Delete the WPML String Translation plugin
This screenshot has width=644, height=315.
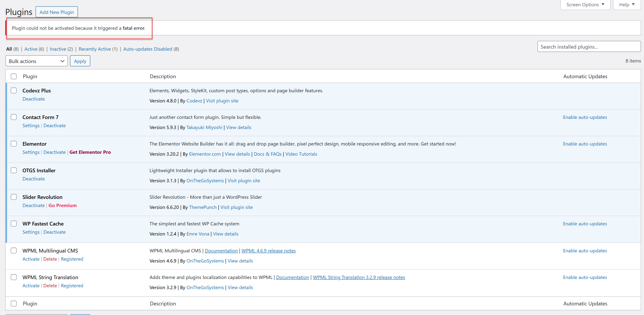(x=50, y=286)
